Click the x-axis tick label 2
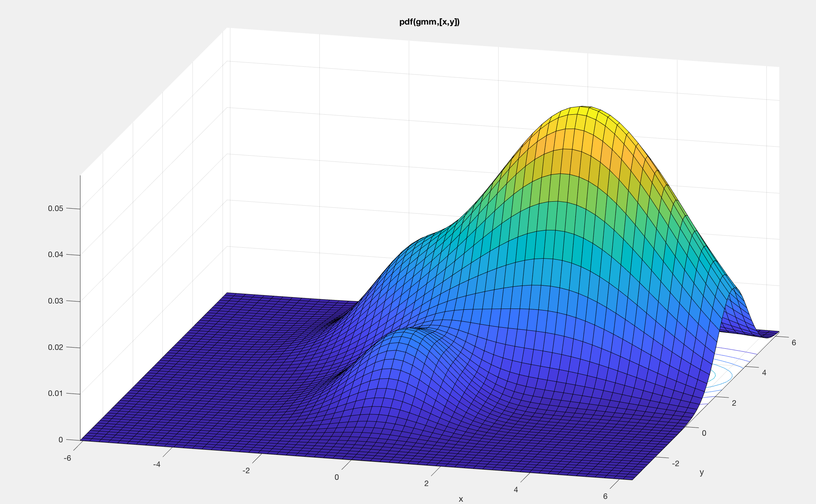The height and width of the screenshot is (504, 816). (x=426, y=483)
